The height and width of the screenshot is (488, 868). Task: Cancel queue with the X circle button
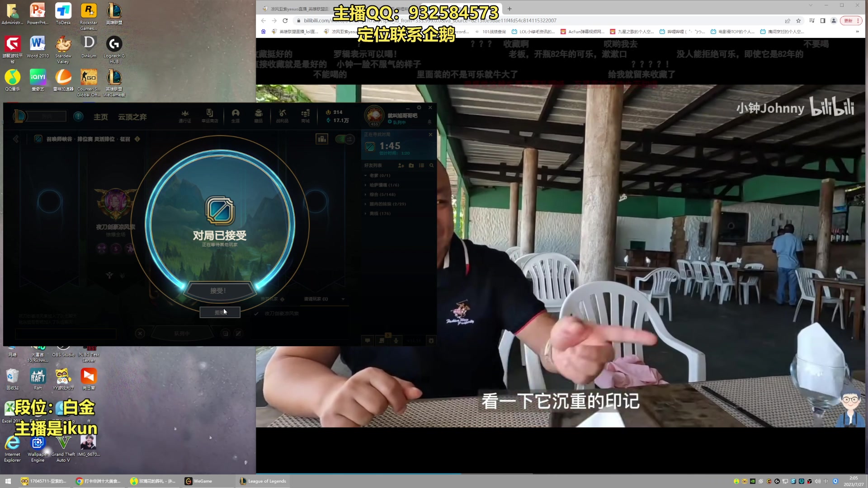140,333
